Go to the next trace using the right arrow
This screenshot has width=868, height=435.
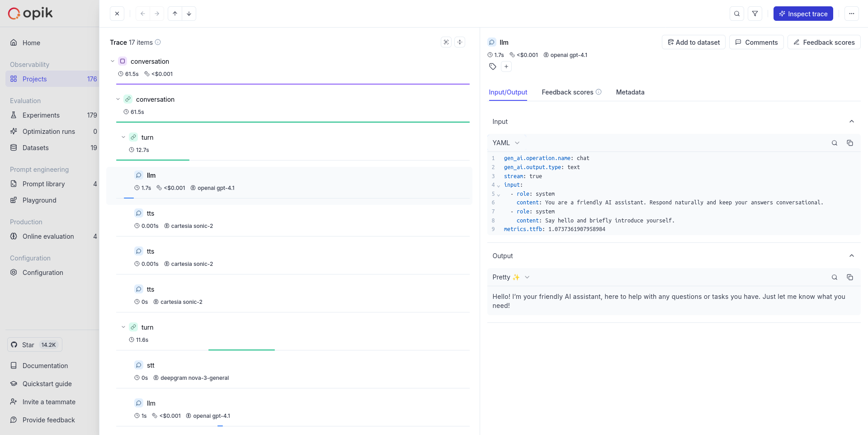click(x=157, y=14)
